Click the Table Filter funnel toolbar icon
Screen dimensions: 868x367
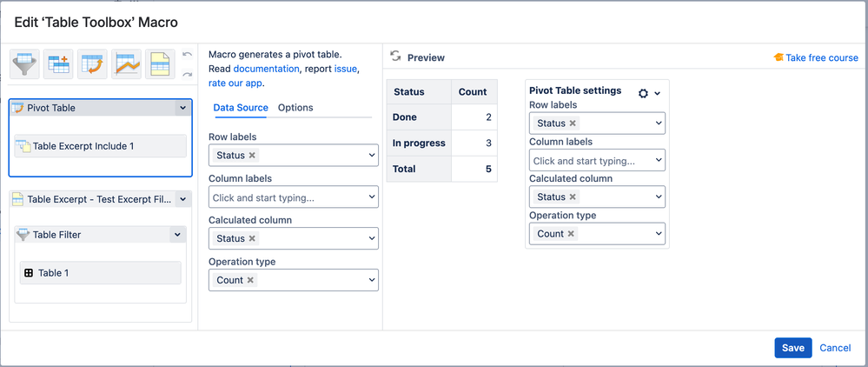(x=25, y=65)
